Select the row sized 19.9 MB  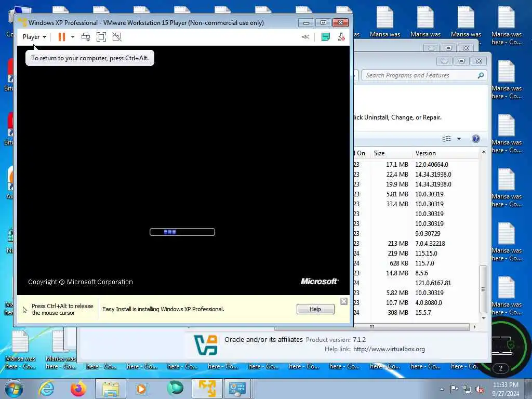click(x=416, y=184)
